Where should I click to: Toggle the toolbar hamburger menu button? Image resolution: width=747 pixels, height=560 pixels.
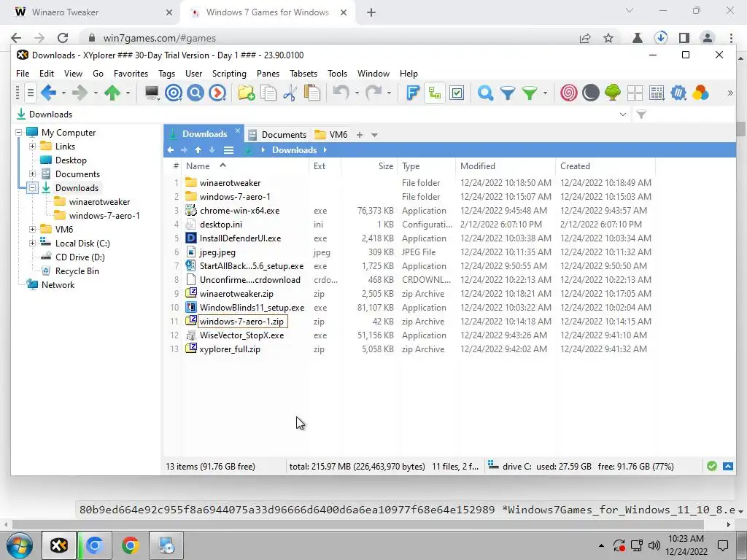click(x=30, y=93)
